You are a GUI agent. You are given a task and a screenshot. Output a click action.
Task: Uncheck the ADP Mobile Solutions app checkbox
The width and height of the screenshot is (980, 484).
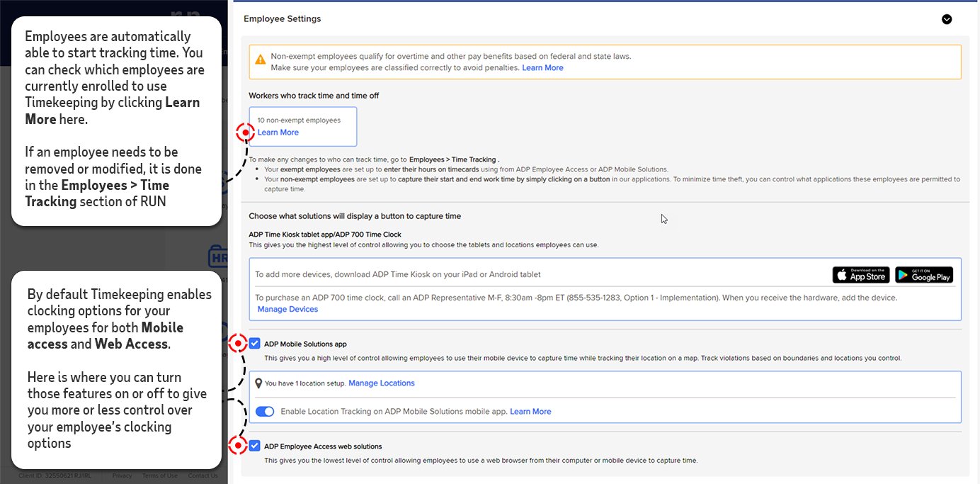pos(255,343)
